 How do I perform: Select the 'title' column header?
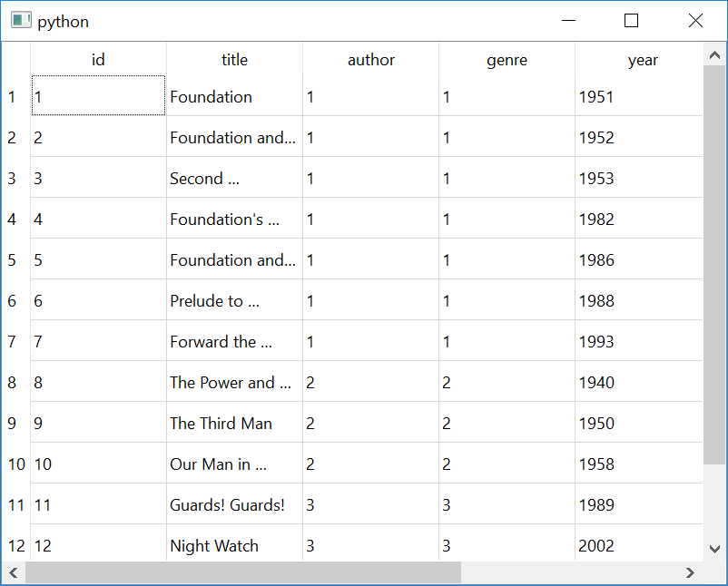point(234,60)
